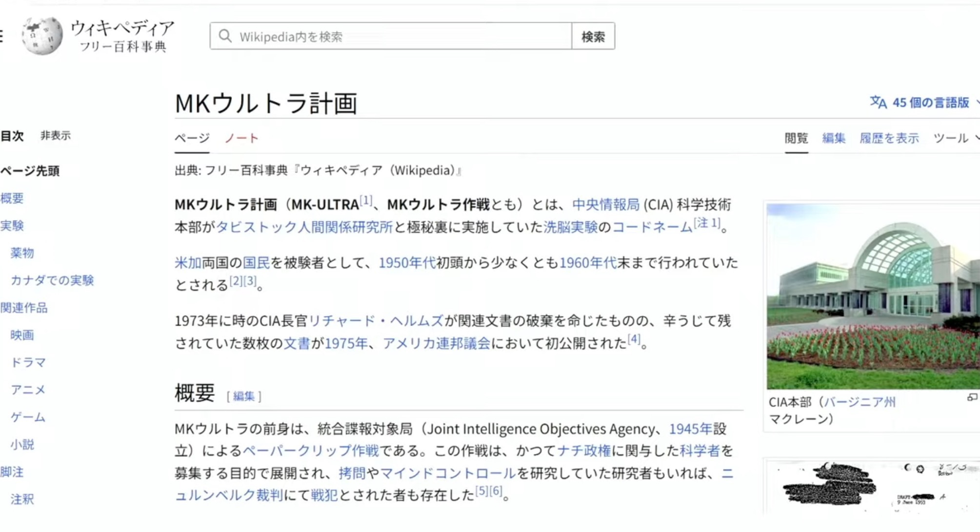
Task: Switch to the ページ tab
Action: click(192, 138)
